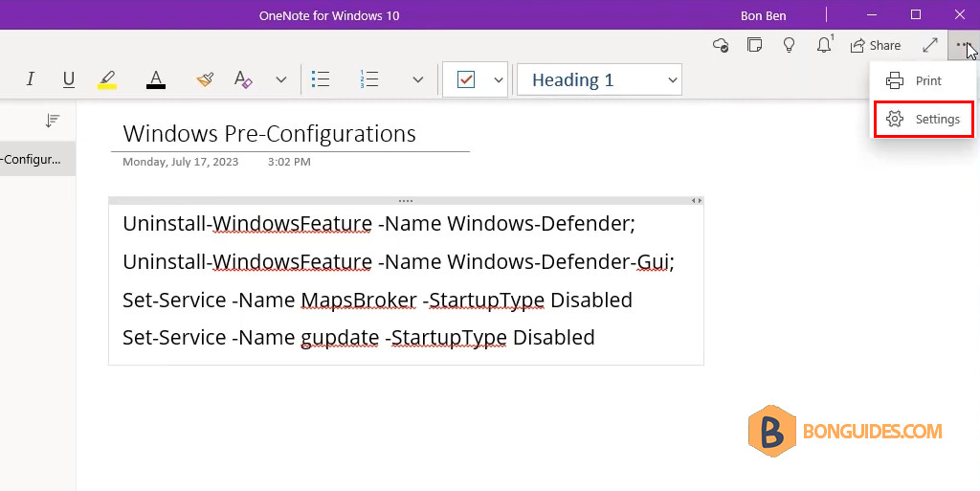
Task: Click the three-dot more menu
Action: 963,45
